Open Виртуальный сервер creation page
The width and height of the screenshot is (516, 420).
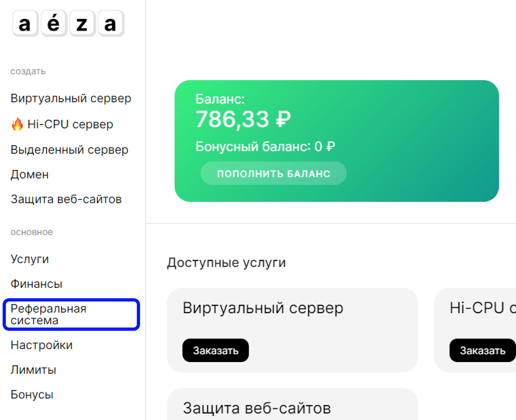click(x=71, y=98)
